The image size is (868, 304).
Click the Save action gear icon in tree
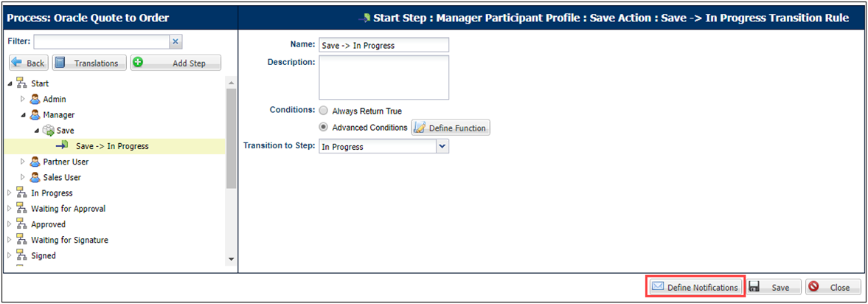click(x=49, y=131)
